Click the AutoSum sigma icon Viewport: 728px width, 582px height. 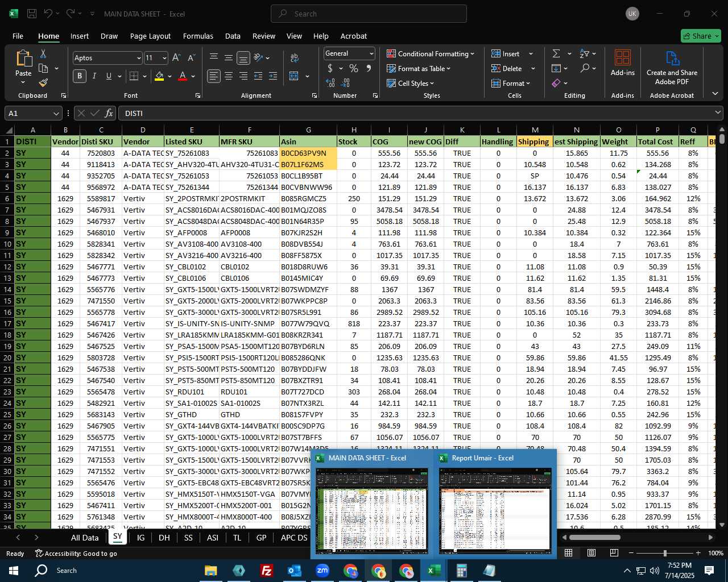[556, 53]
